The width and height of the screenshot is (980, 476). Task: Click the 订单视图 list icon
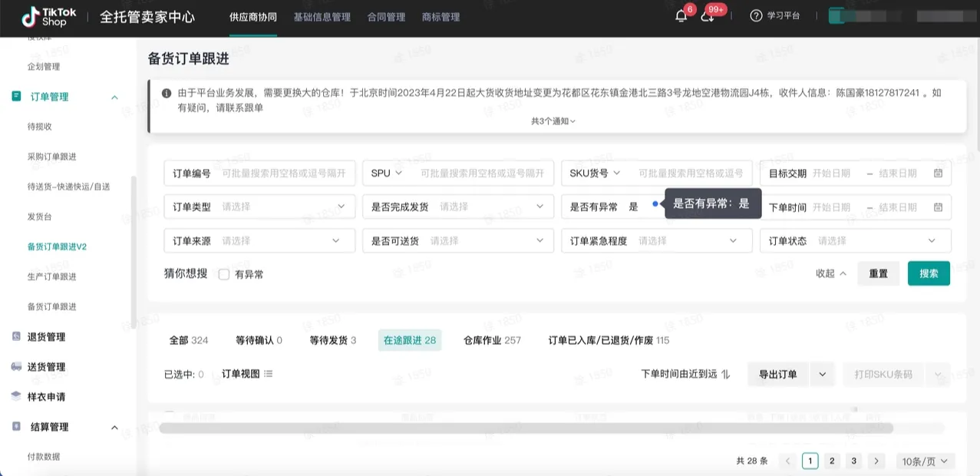point(269,374)
